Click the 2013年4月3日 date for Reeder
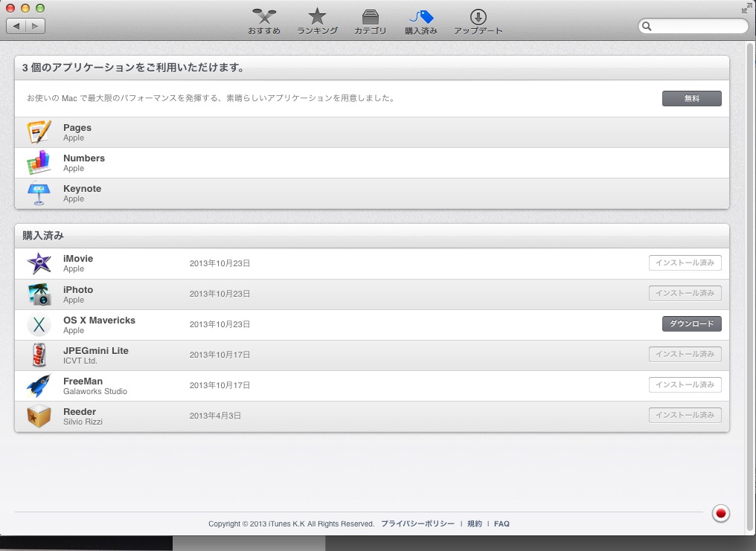The height and width of the screenshot is (551, 756). tap(215, 416)
